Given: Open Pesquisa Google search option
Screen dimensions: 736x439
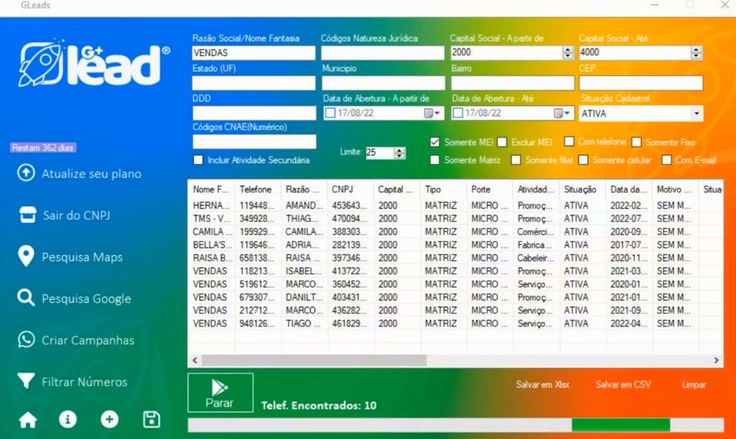Looking at the screenshot, I should pyautogui.click(x=85, y=298).
